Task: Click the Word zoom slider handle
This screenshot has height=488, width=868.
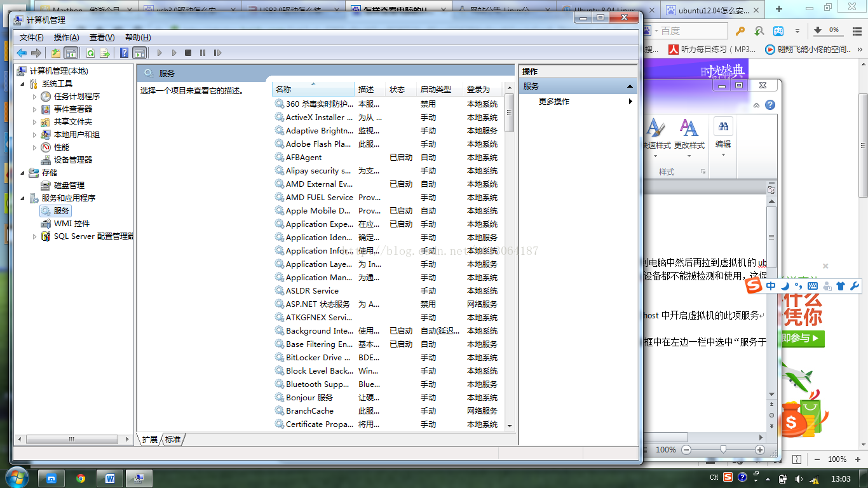Action: pyautogui.click(x=723, y=449)
